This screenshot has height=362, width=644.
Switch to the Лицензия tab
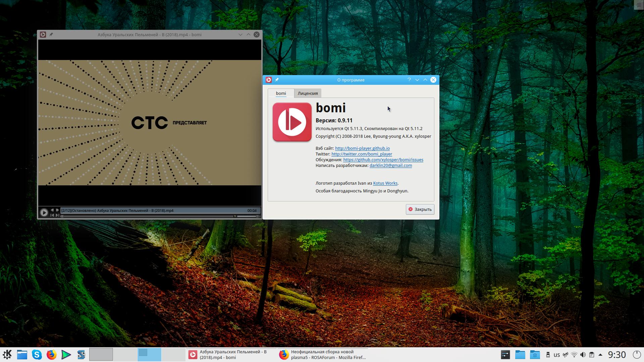click(308, 93)
